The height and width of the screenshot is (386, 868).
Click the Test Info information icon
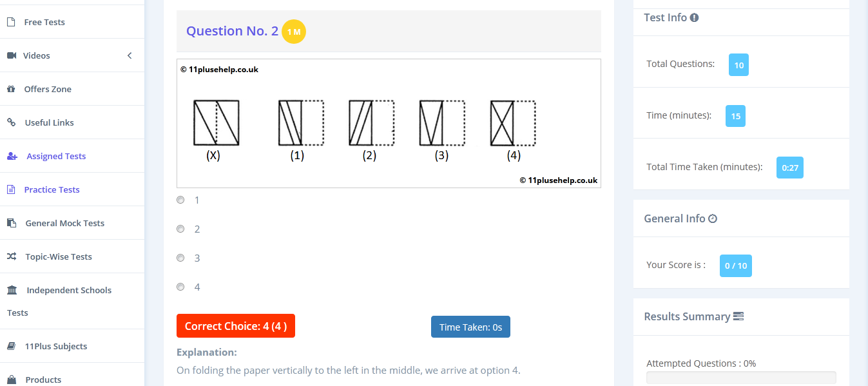pos(694,18)
